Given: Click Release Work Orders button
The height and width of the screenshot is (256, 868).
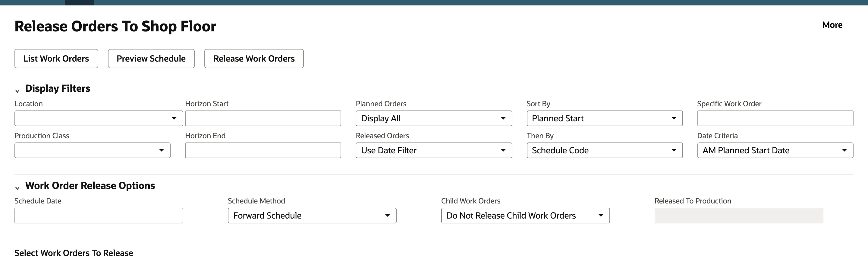Looking at the screenshot, I should coord(254,59).
